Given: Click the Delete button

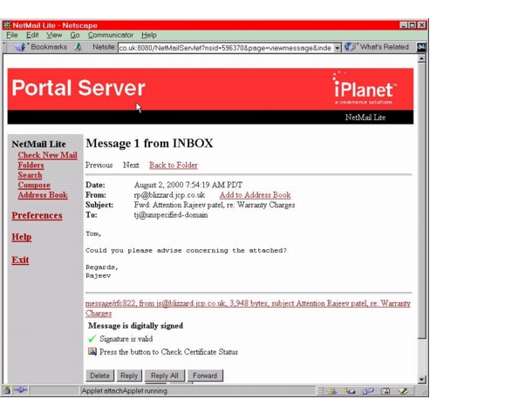Looking at the screenshot, I should (99, 375).
